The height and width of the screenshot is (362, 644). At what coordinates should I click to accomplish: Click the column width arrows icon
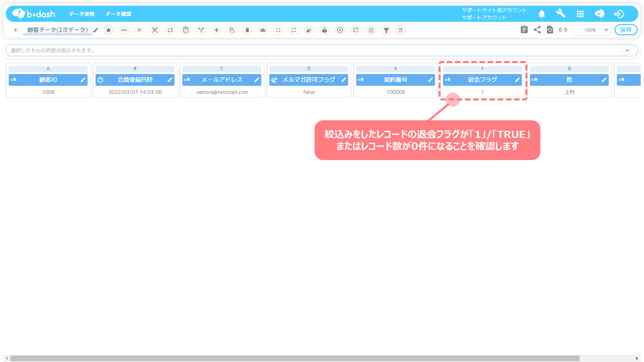[563, 30]
